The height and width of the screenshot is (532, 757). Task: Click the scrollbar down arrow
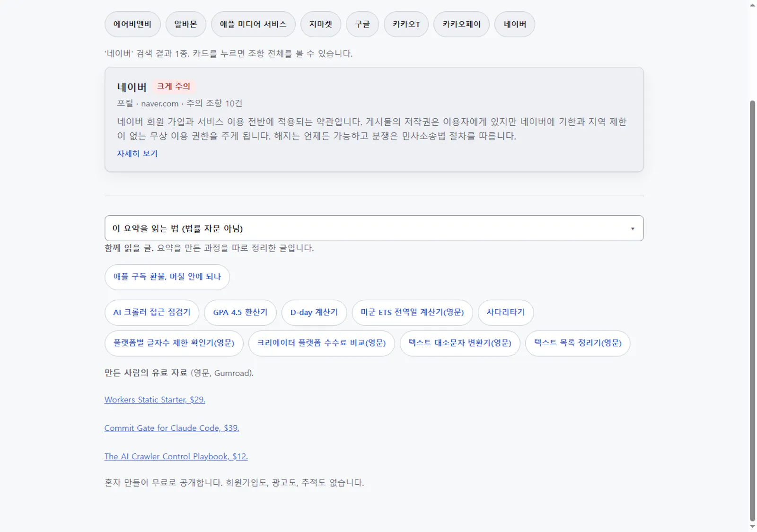pos(752,527)
